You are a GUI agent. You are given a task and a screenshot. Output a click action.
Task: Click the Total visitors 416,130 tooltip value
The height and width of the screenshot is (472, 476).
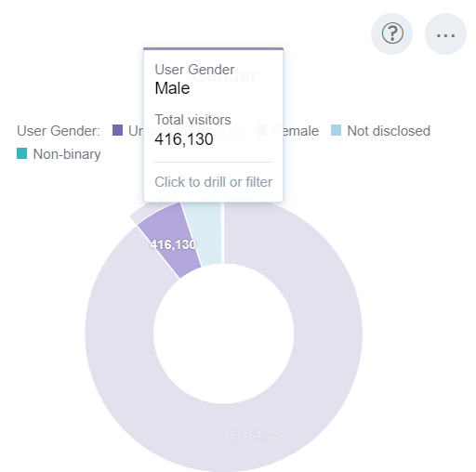coord(184,139)
